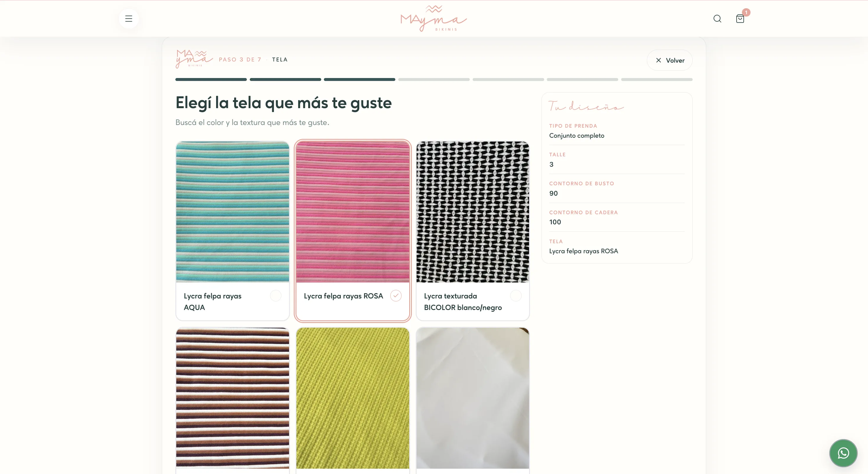Click the small Mayma logo beside Paso 3
Image resolution: width=868 pixels, height=474 pixels.
click(x=194, y=59)
